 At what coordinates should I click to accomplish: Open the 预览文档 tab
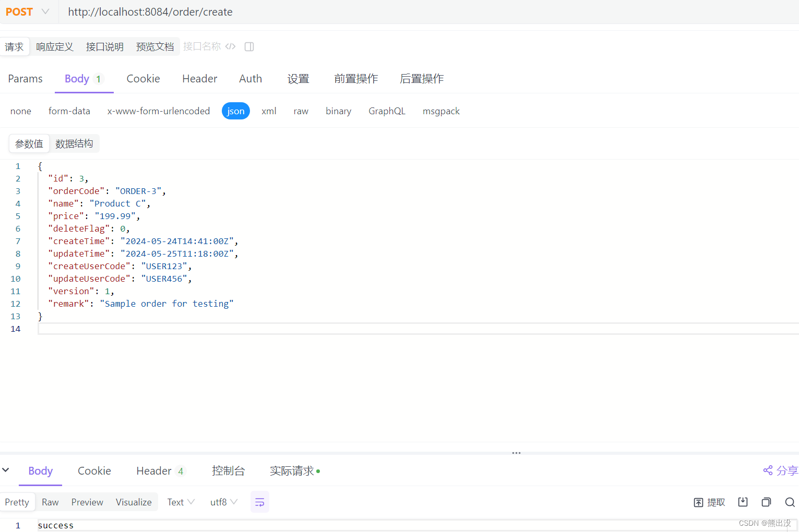pyautogui.click(x=154, y=46)
